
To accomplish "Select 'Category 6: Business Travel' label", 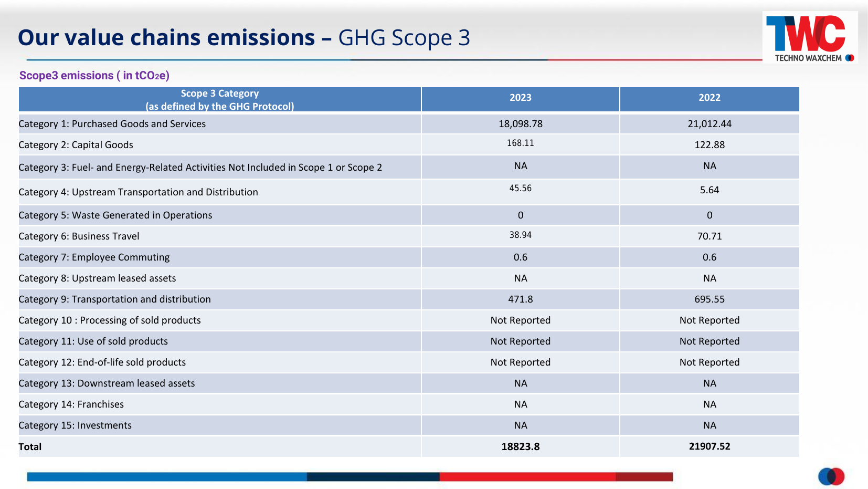I will click(x=79, y=236).
